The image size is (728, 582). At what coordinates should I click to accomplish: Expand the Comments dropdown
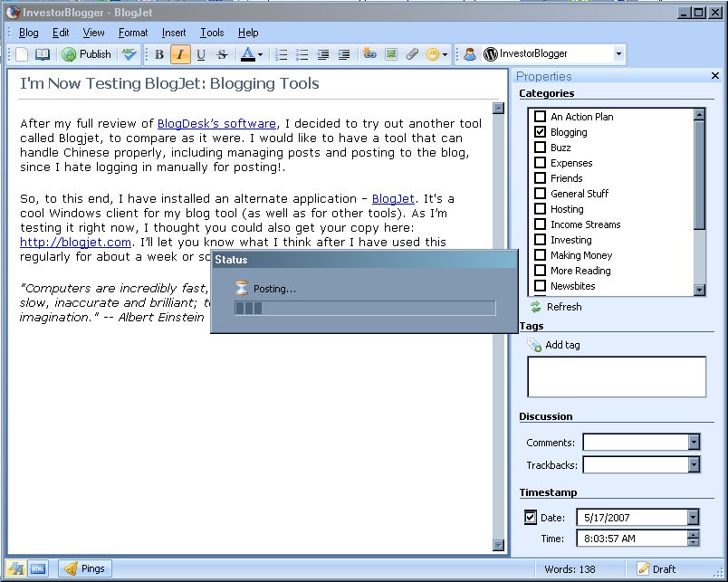pyautogui.click(x=694, y=442)
